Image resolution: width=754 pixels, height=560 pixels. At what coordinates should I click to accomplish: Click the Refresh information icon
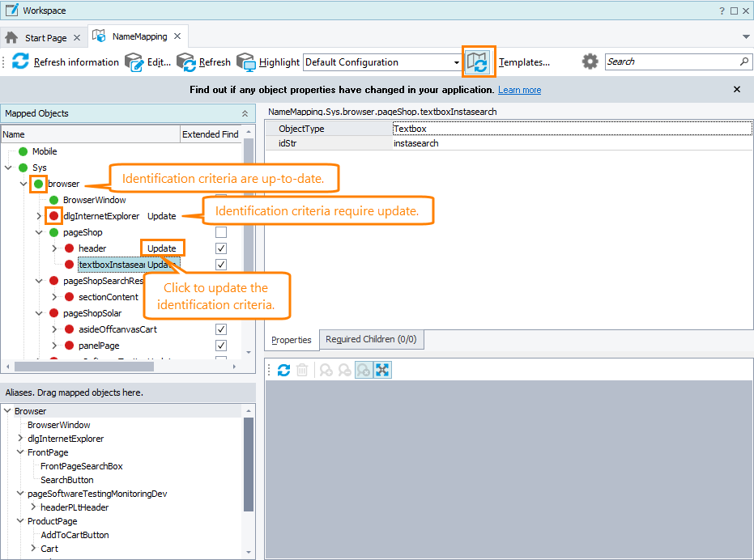[19, 62]
